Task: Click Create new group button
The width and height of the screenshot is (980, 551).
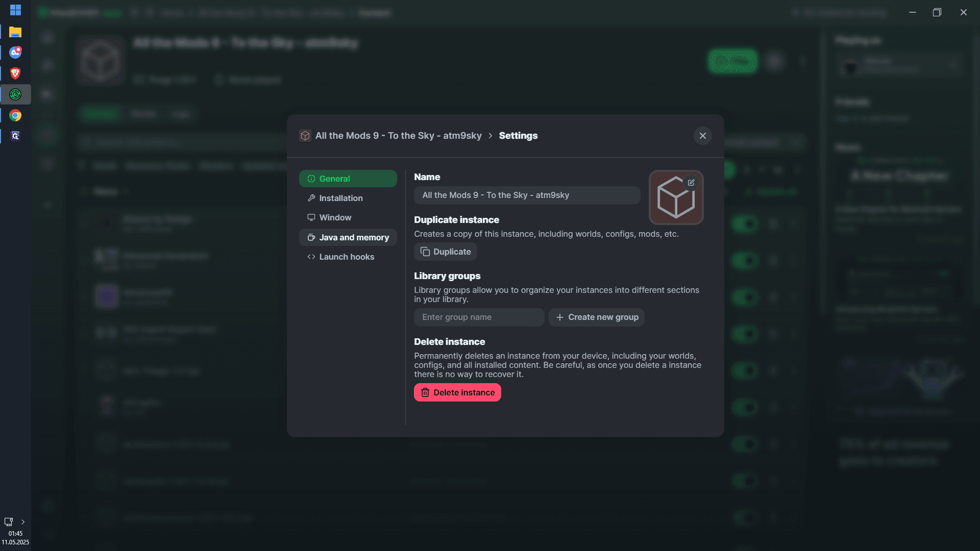Action: (x=597, y=317)
